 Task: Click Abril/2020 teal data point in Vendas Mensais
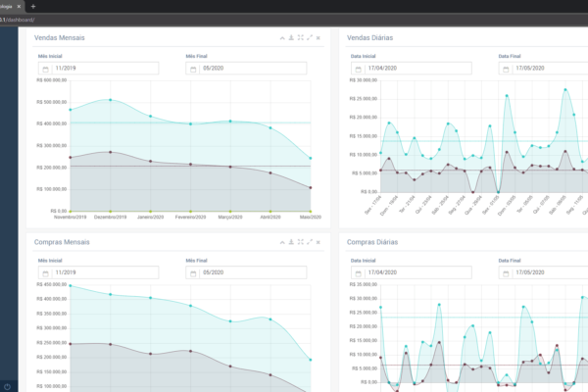(270, 128)
